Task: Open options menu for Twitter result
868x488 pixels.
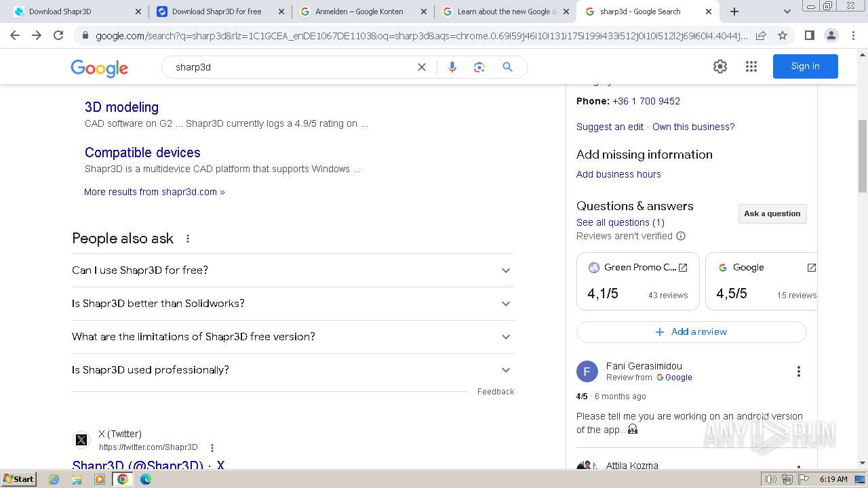Action: [212, 448]
